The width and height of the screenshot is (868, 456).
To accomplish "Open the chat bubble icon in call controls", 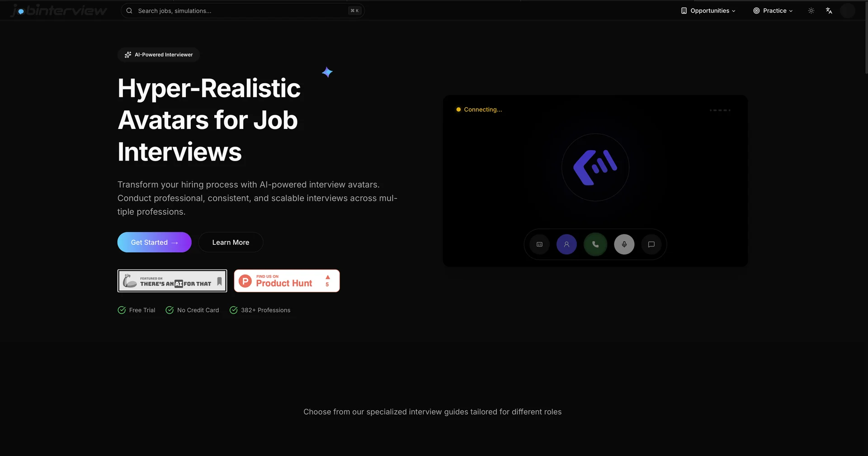I will tap(651, 244).
